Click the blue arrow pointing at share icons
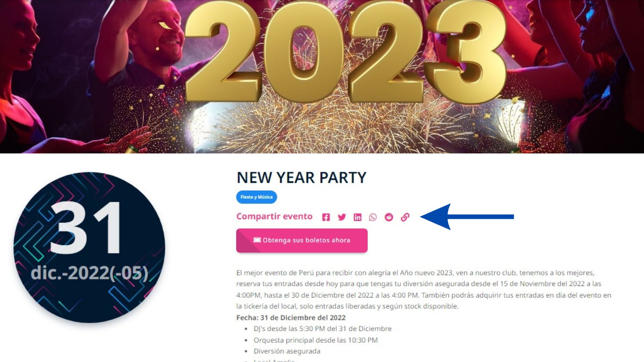 (x=467, y=217)
